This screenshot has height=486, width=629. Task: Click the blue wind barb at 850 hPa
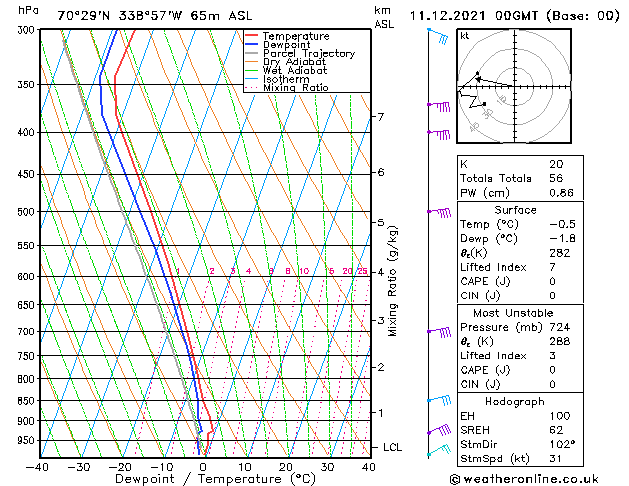point(439,400)
